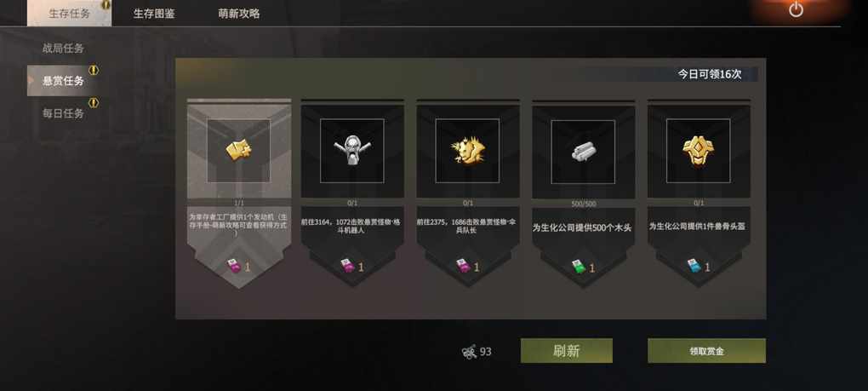Click the power icon at top right
868x391 pixels.
tap(796, 9)
